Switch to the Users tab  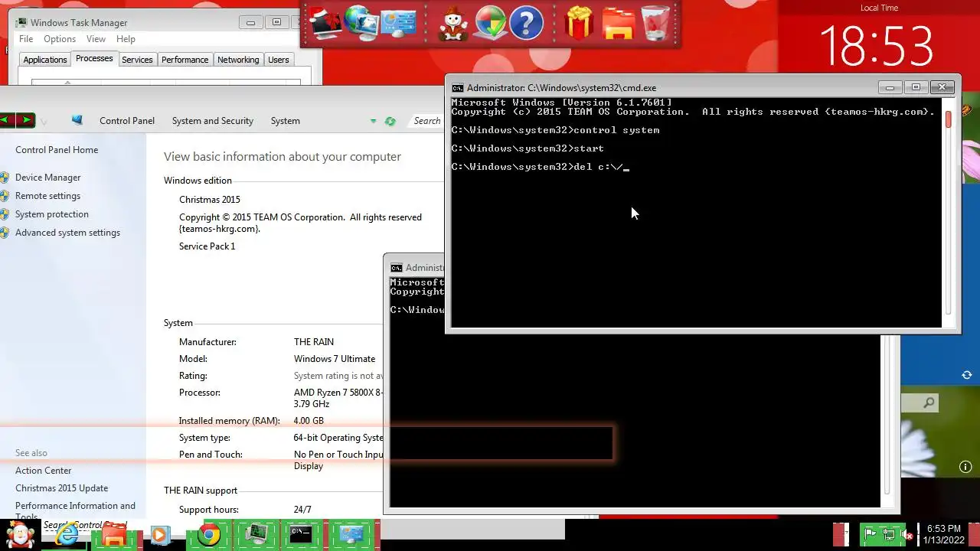pyautogui.click(x=279, y=60)
